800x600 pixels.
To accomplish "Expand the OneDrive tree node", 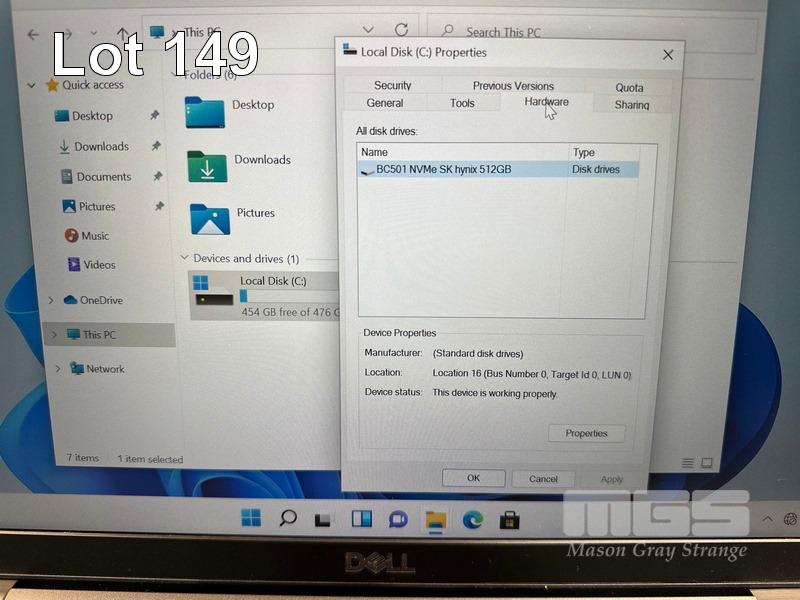I will click(x=52, y=300).
